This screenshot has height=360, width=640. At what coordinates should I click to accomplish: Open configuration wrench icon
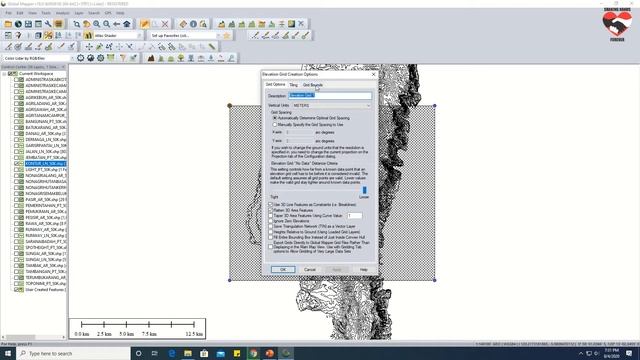point(48,24)
